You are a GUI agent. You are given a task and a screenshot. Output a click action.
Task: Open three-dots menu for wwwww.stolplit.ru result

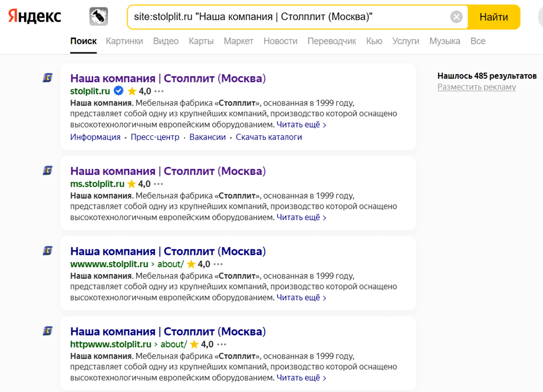click(218, 264)
